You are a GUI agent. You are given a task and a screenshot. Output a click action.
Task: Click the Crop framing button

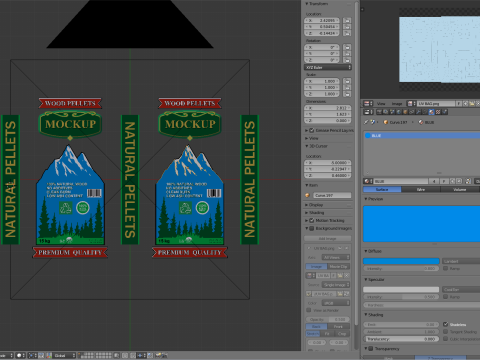342,333
